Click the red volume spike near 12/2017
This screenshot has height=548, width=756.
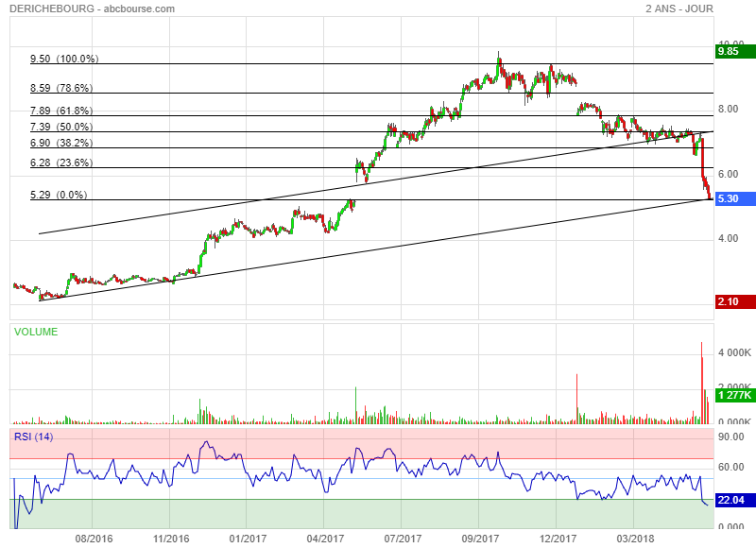tap(576, 399)
